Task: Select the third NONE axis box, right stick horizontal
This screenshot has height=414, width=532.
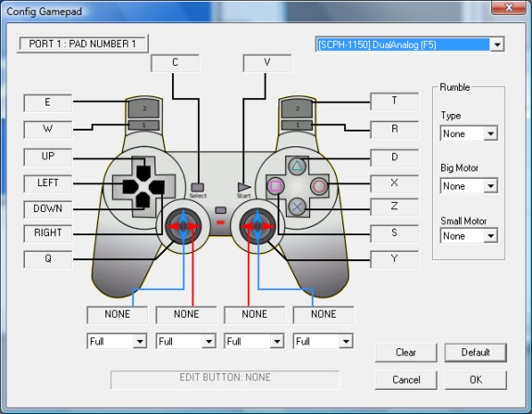Action: (254, 315)
